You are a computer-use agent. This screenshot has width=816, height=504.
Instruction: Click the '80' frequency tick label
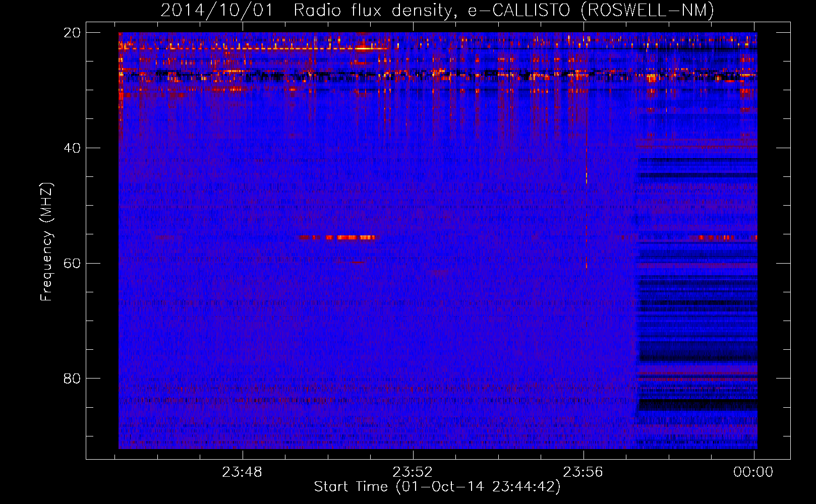72,379
